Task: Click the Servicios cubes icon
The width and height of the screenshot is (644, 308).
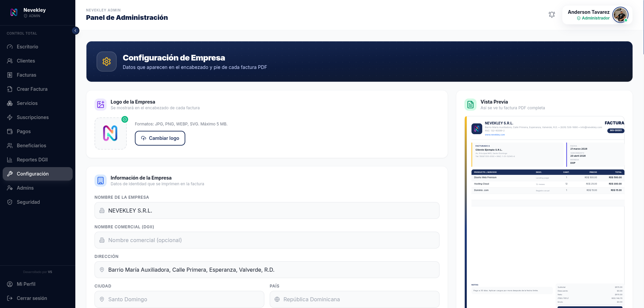Action: [x=10, y=103]
